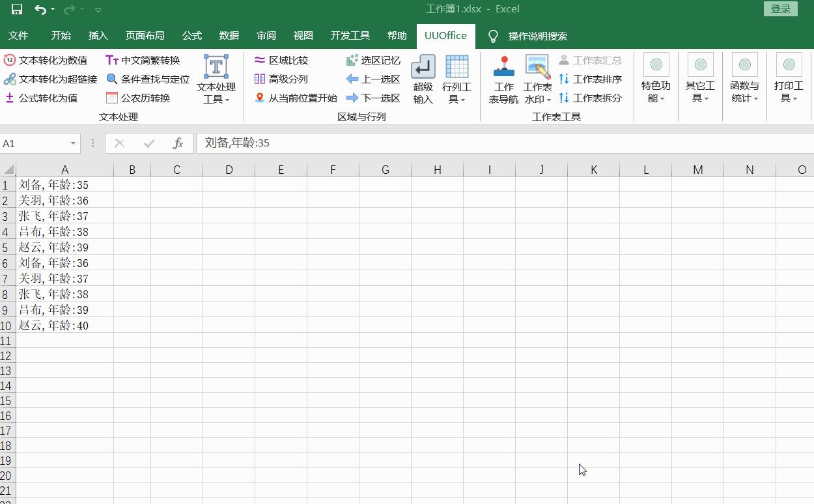814x504 pixels.
Task: Expand the Name Box dropdown arrow
Action: point(73,143)
